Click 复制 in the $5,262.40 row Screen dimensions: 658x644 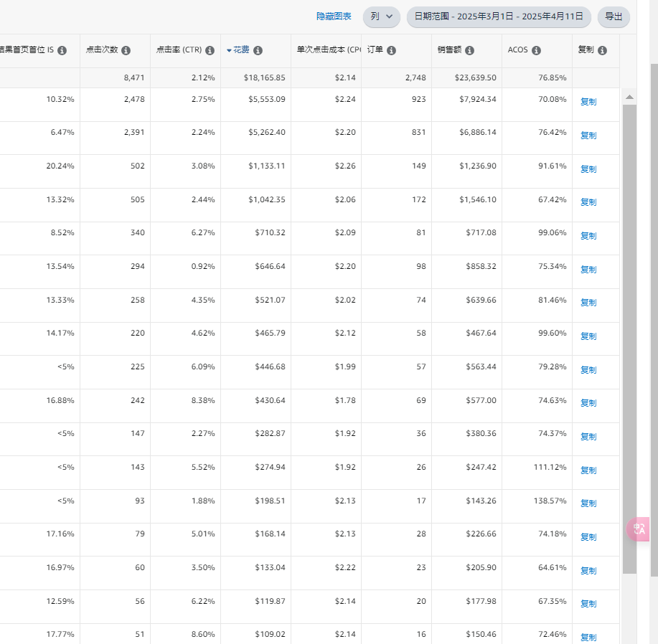(x=588, y=136)
